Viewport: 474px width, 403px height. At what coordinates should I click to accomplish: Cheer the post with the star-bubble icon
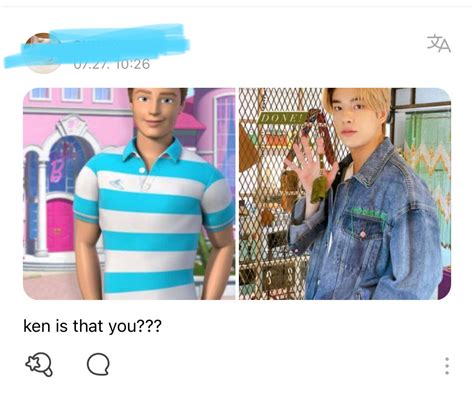[x=39, y=364]
